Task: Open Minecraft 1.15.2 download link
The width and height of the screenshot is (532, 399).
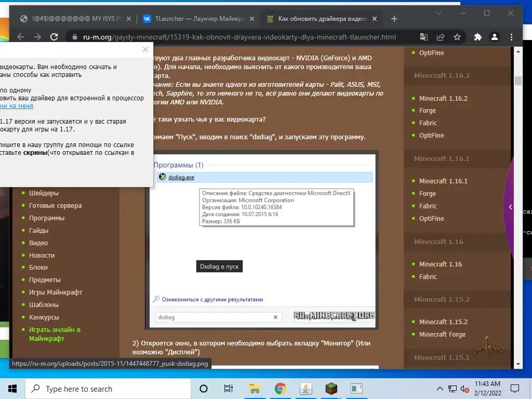Action: [443, 322]
